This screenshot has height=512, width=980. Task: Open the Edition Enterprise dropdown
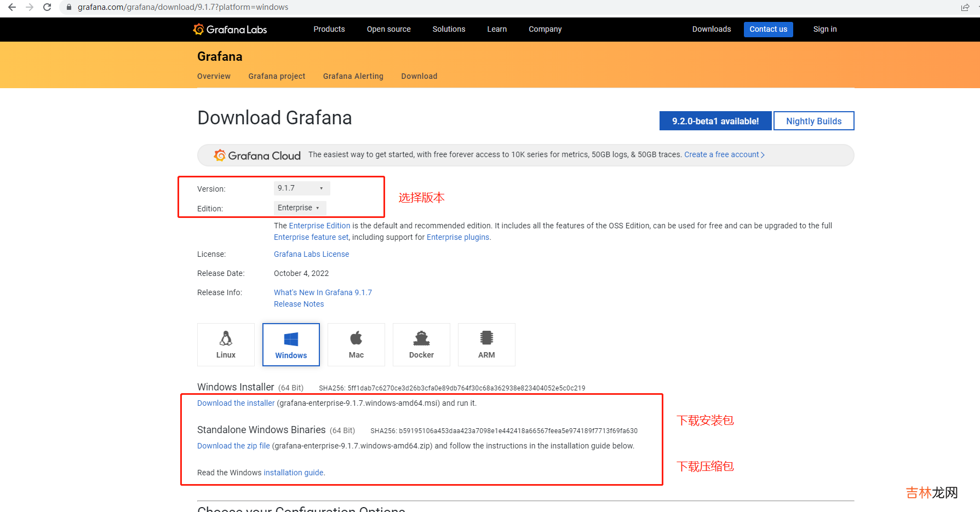coord(300,208)
